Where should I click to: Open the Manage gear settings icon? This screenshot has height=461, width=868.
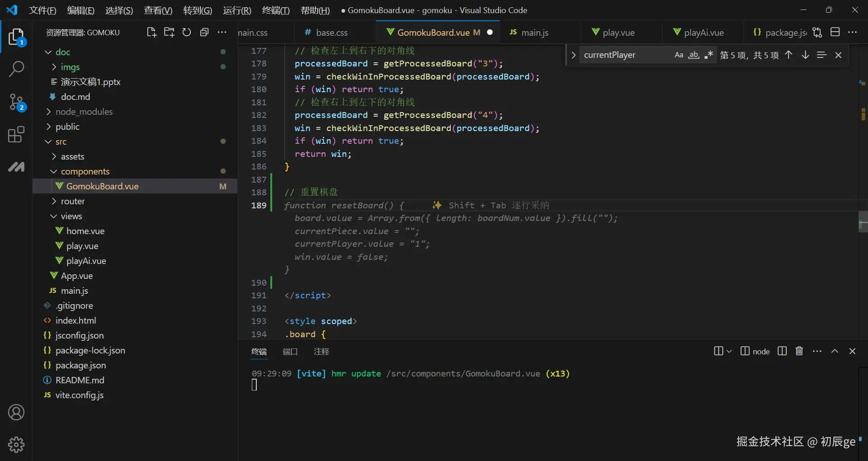click(x=16, y=445)
